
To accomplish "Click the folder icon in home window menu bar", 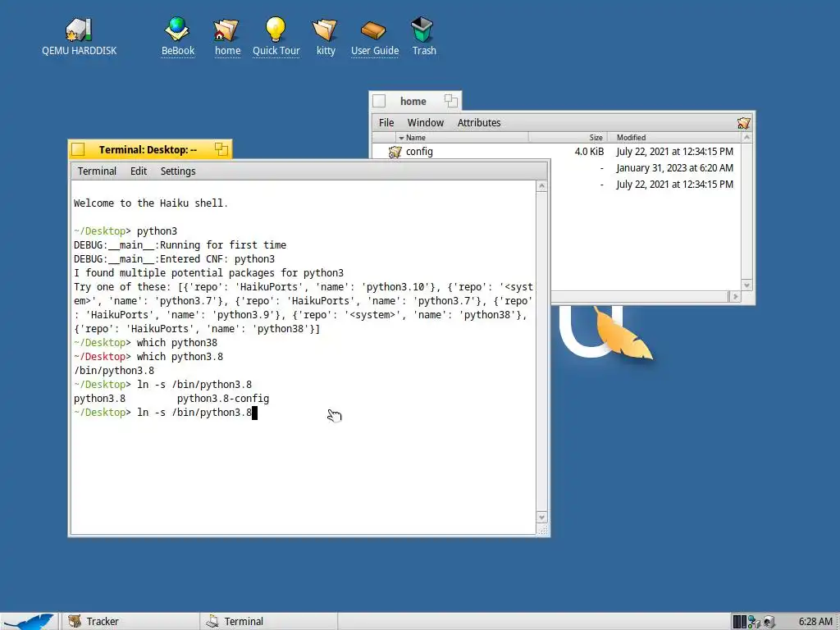I will pyautogui.click(x=743, y=123).
